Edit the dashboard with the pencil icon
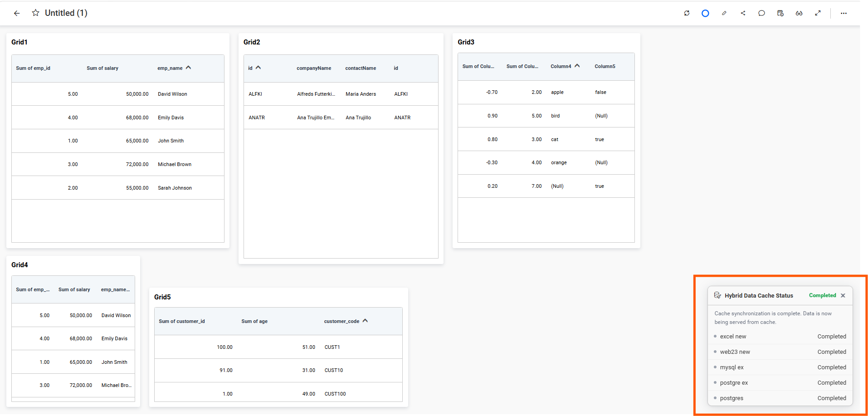 [x=724, y=13]
